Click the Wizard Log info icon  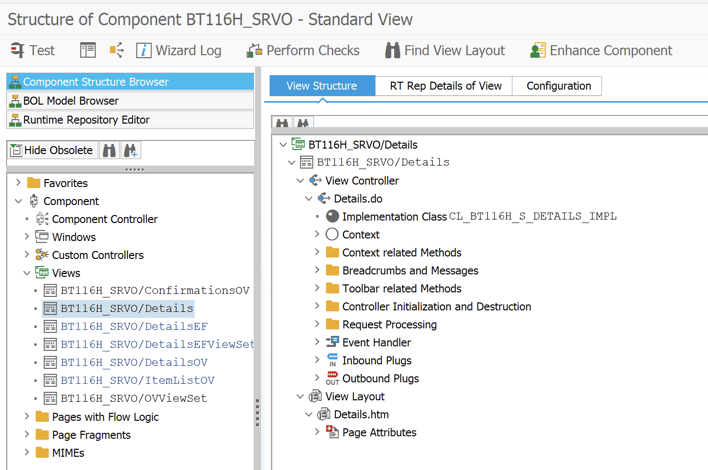(144, 50)
